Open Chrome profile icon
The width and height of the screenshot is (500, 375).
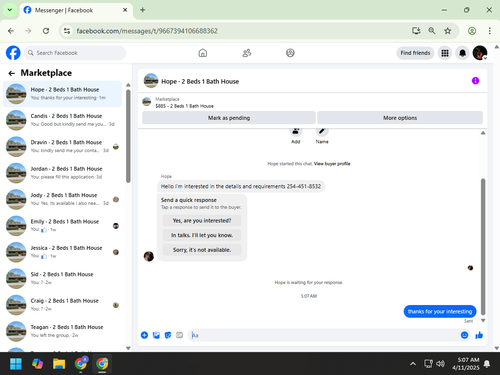tap(472, 31)
